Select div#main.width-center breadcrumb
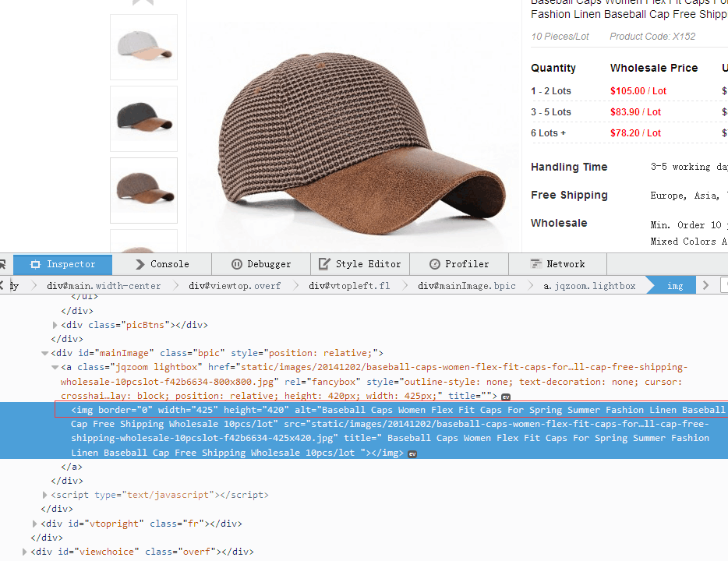 coord(104,286)
